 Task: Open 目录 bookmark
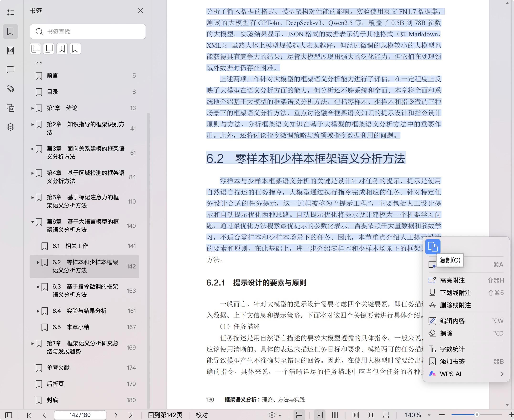84,92
